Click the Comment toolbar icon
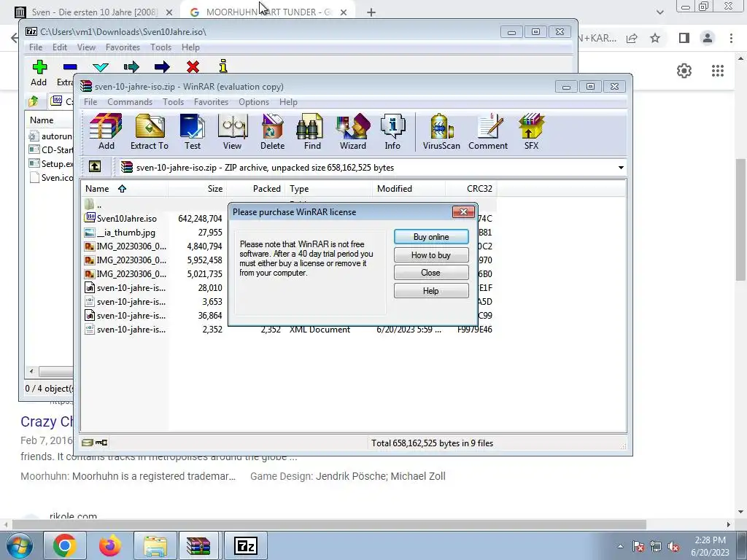This screenshot has width=747, height=560. pyautogui.click(x=488, y=132)
